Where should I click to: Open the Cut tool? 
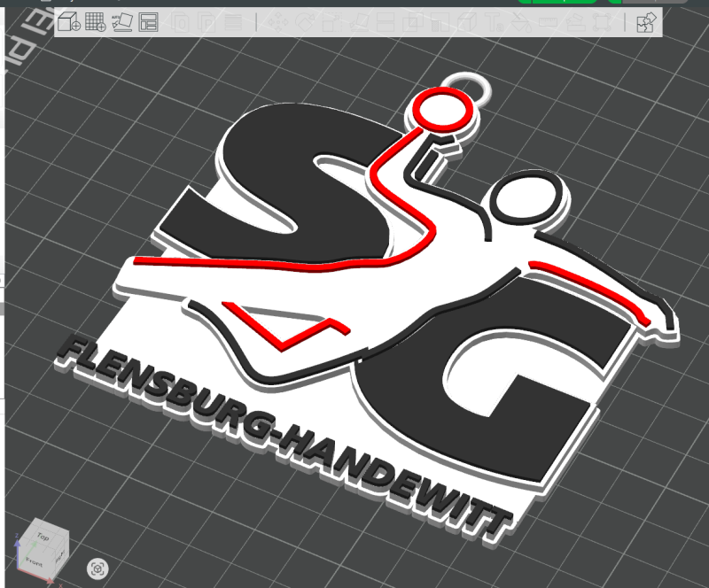[x=386, y=22]
